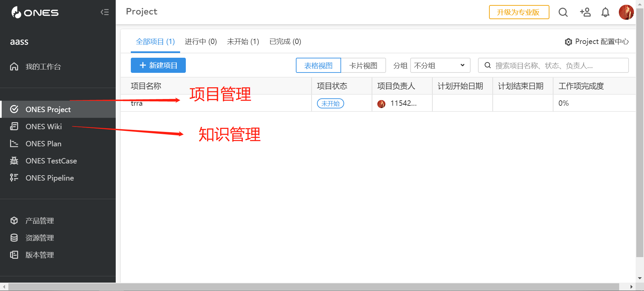Click the ONES Pipeline icon
The height and width of the screenshot is (291, 644).
coord(14,178)
